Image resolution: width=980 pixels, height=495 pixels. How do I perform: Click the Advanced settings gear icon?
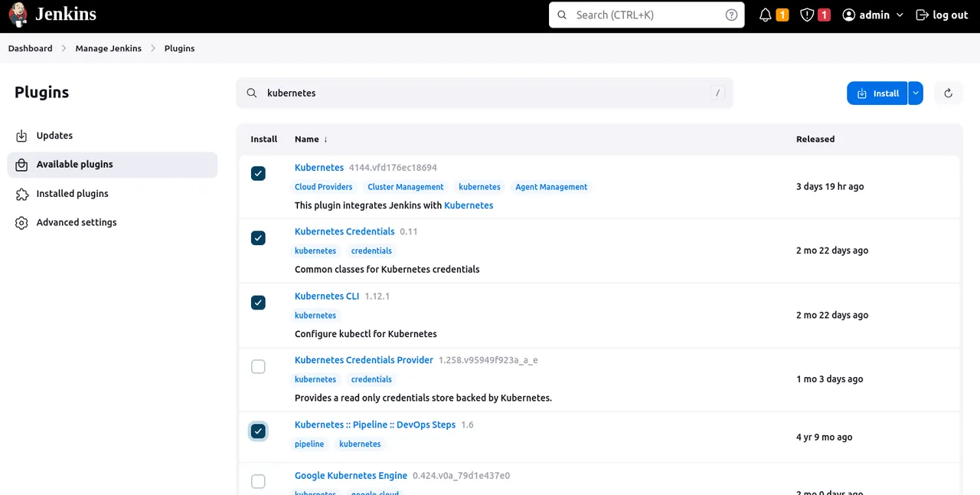[21, 223]
